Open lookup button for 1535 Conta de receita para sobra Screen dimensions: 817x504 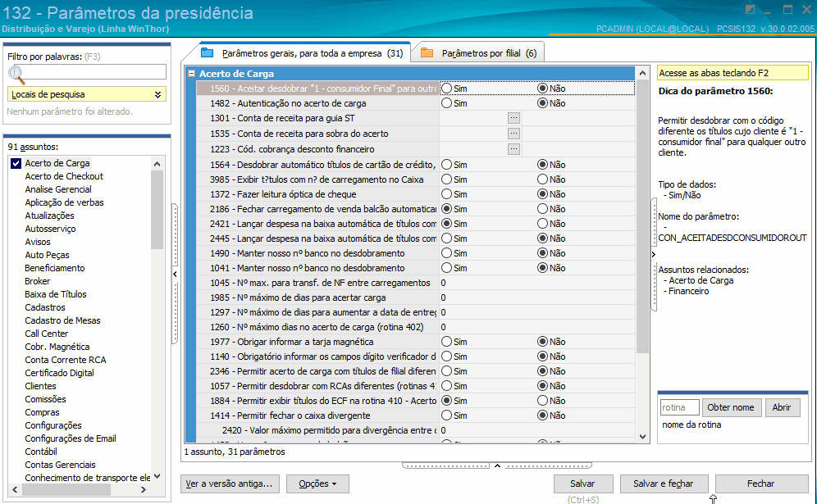(513, 134)
